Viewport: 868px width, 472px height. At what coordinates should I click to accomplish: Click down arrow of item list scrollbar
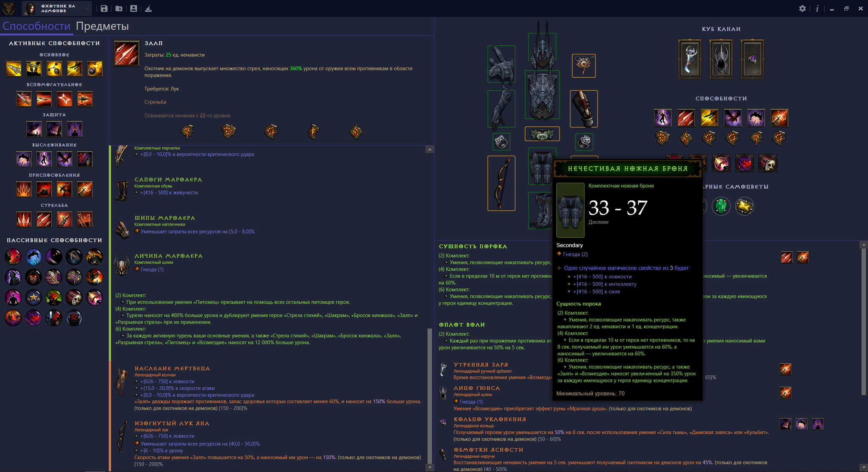point(430,467)
